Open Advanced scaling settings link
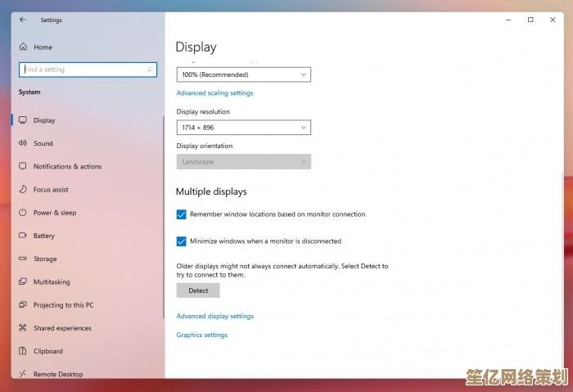Image resolution: width=573 pixels, height=392 pixels. (214, 93)
